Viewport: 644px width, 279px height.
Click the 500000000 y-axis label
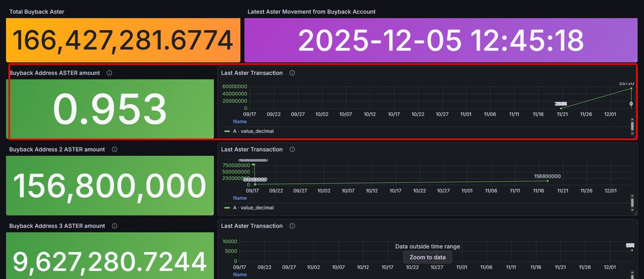pyautogui.click(x=235, y=172)
